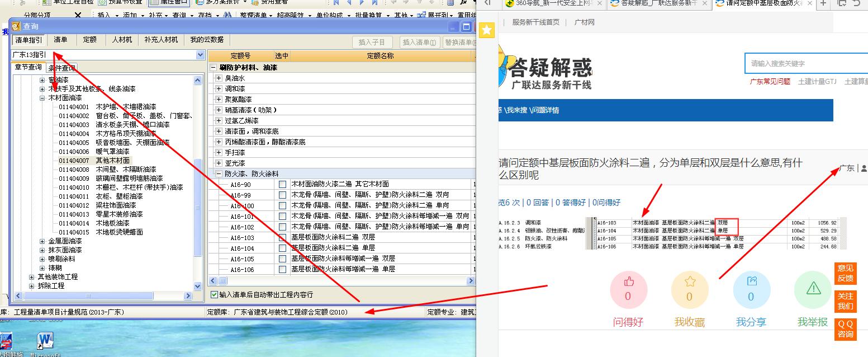Click the 插入子目 button

click(x=372, y=42)
